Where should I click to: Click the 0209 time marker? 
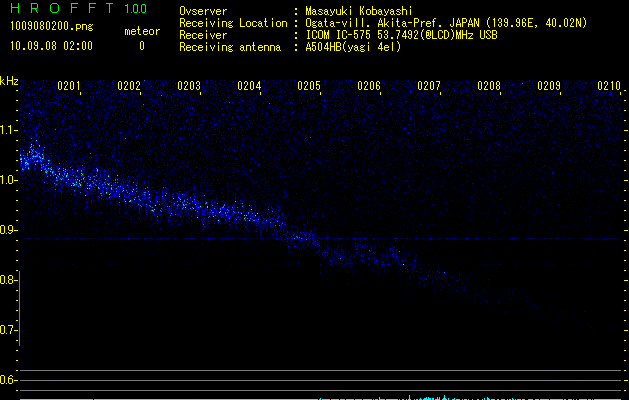549,87
